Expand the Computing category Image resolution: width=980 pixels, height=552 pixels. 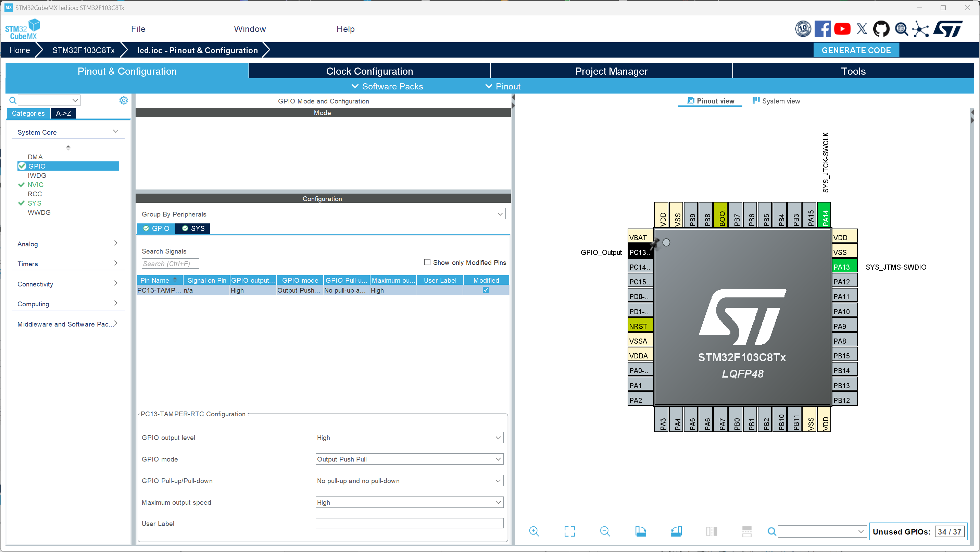(68, 304)
